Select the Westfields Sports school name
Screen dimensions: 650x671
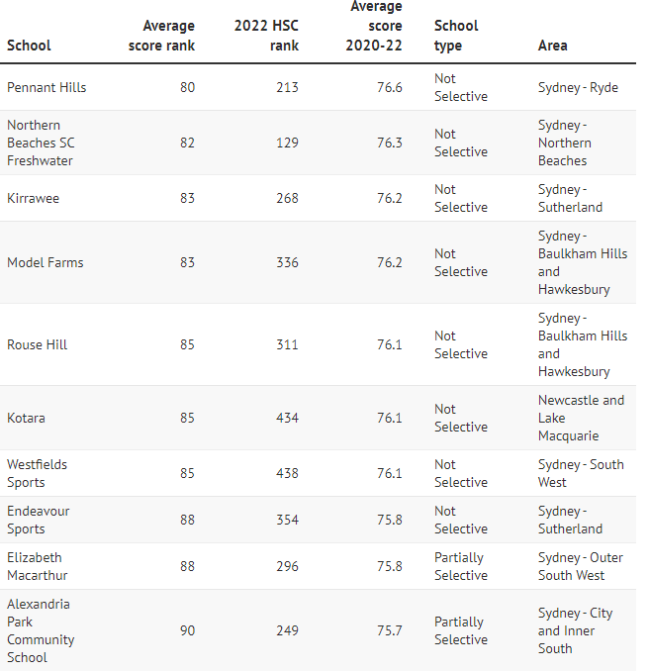coord(37,473)
